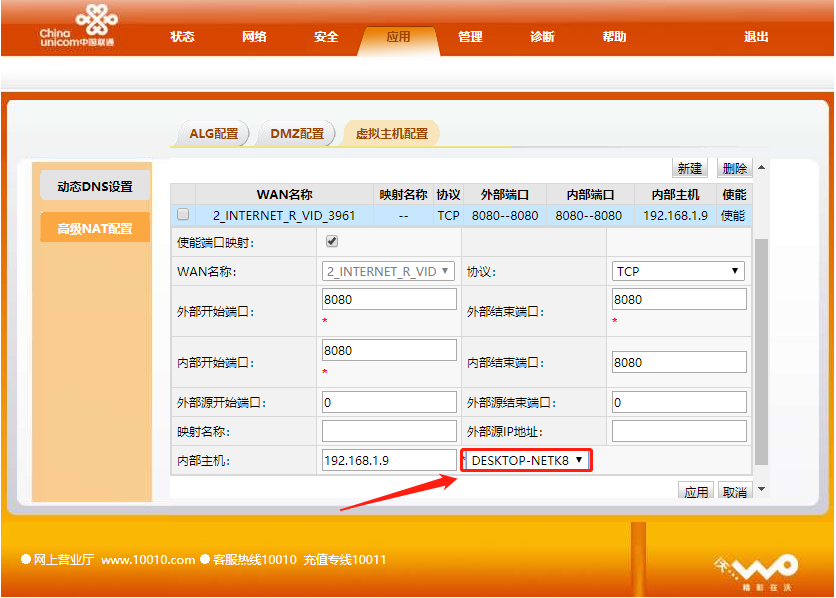
Task: Click the 外部源结束端口 input field
Action: (679, 402)
